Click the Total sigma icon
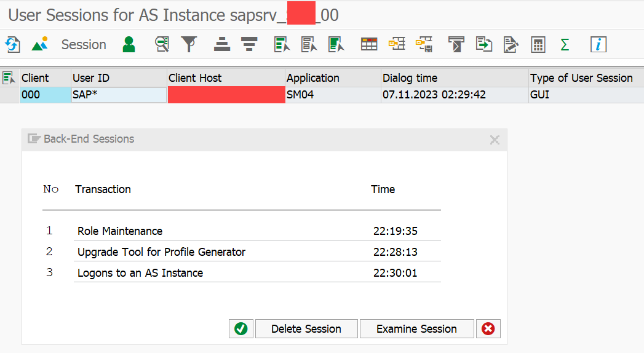The height and width of the screenshot is (353, 644). point(565,44)
